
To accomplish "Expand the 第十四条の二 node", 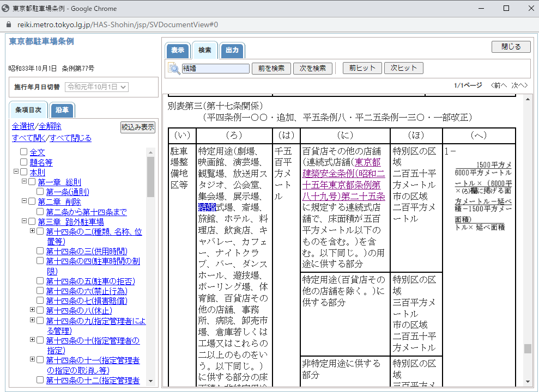I will (32, 231).
